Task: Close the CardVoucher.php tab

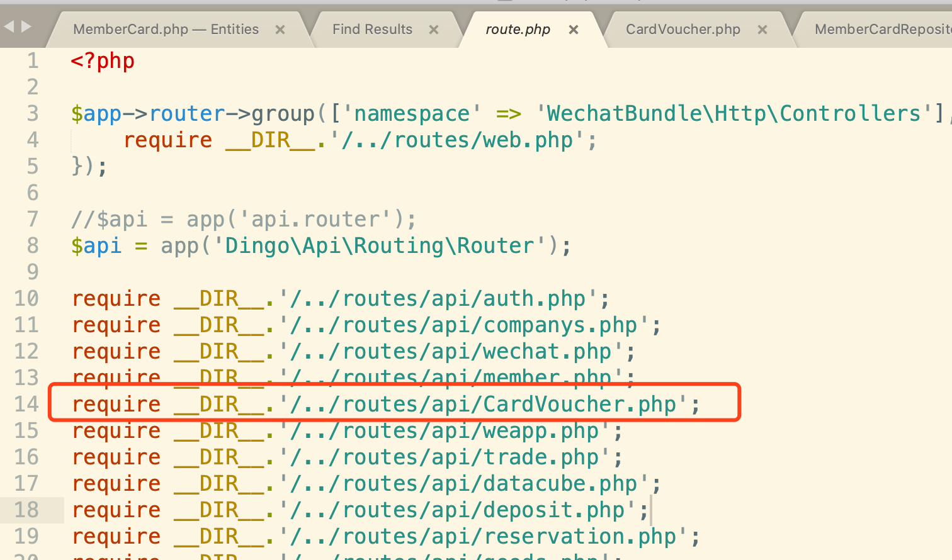Action: click(x=762, y=30)
